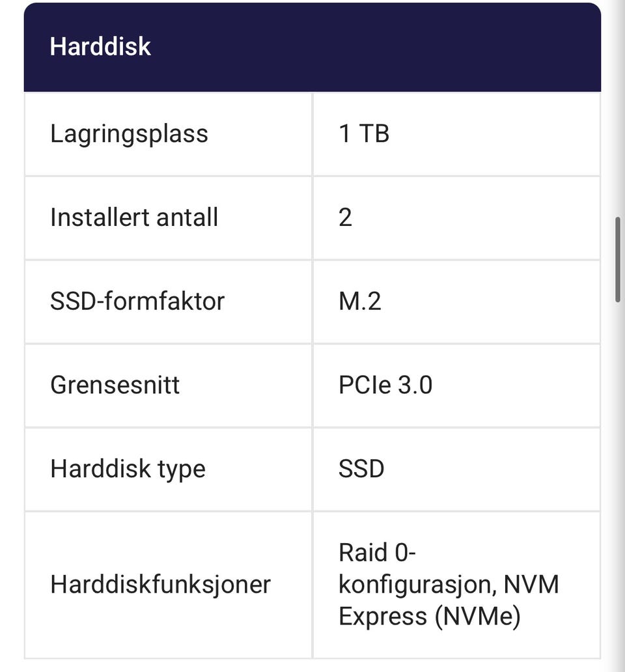Select the SSD-formfaktor label
Screen dimensions: 625x672
coord(137,301)
